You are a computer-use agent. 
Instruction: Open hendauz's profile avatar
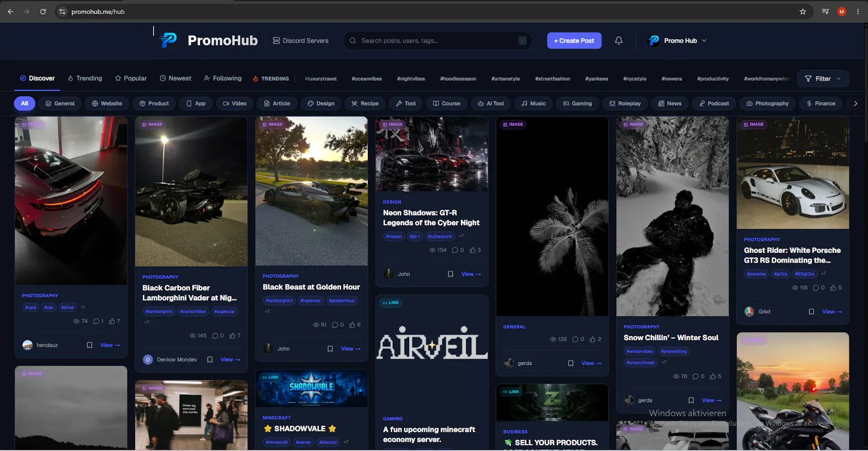pos(28,345)
